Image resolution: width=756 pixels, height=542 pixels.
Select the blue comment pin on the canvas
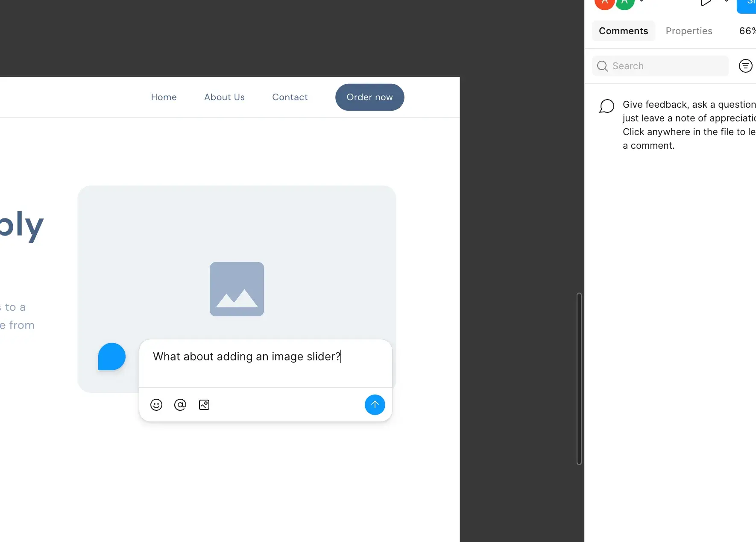111,356
